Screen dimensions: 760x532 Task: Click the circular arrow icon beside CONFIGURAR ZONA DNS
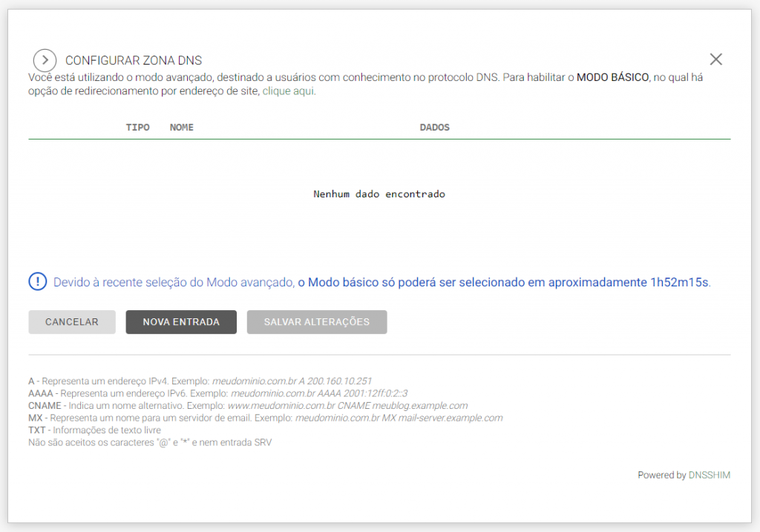pos(45,60)
